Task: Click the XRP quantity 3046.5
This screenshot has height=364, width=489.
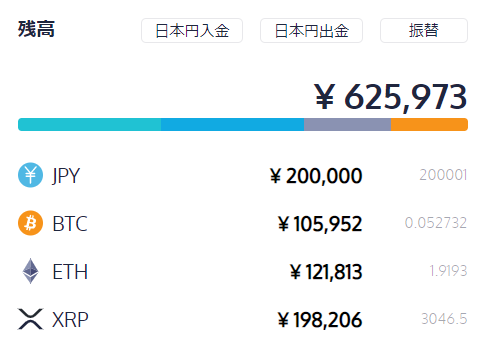Action: click(444, 319)
